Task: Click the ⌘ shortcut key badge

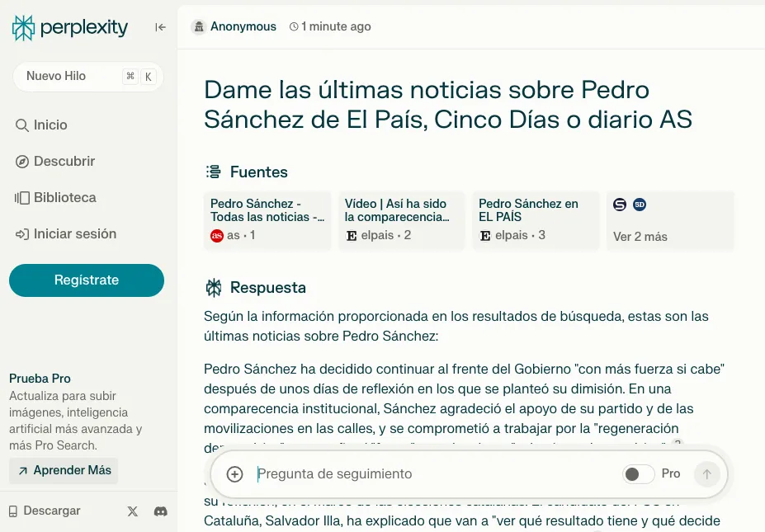Action: coord(130,76)
